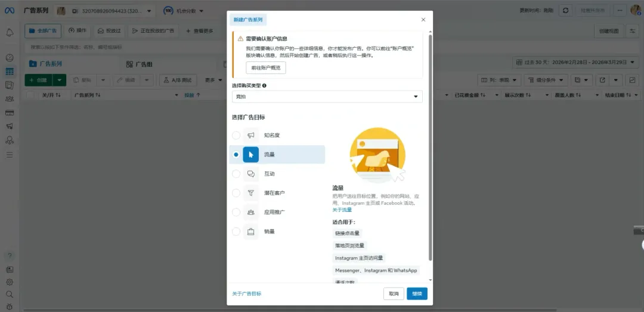Open billing card icon in sidebar
Image resolution: width=644 pixels, height=312 pixels.
coord(10,113)
